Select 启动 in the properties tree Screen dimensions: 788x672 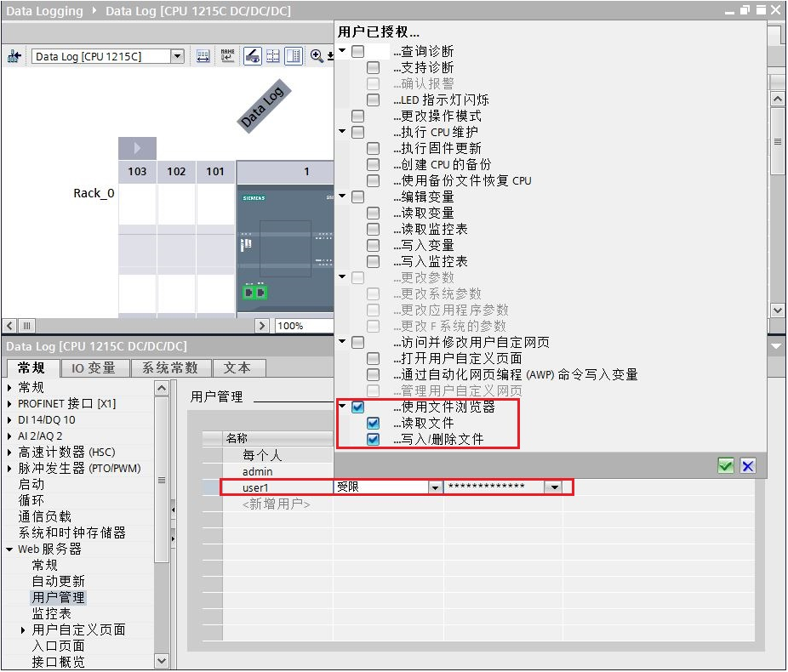31,485
